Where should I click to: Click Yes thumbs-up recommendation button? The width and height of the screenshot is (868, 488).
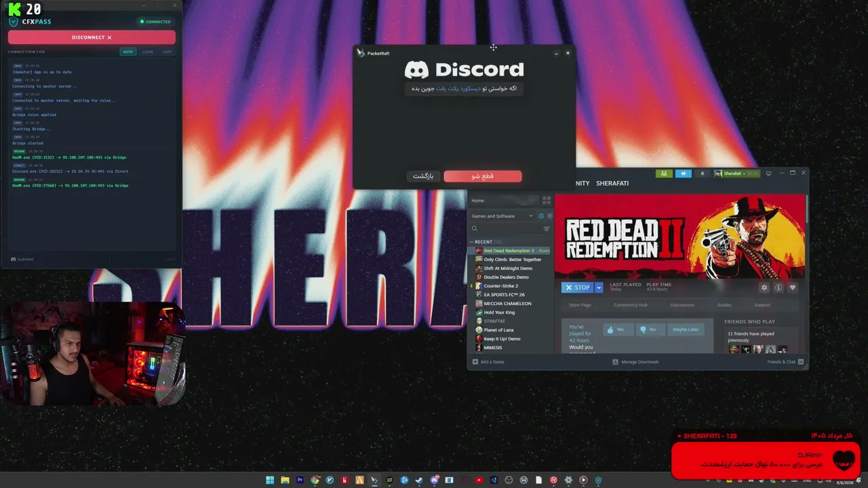click(x=618, y=329)
